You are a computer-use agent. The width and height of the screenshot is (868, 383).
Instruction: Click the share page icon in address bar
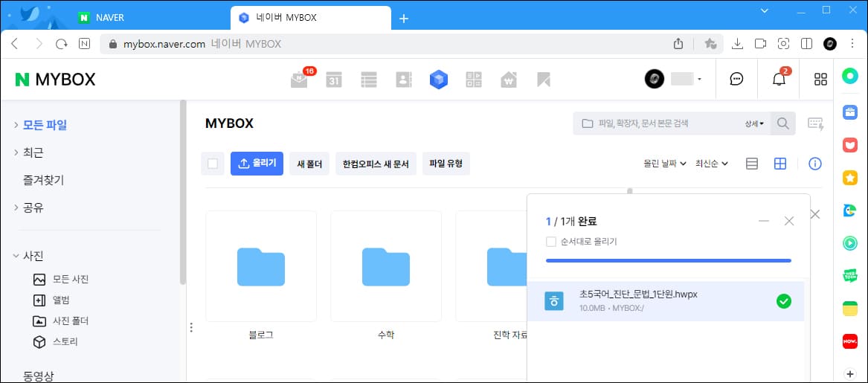point(678,45)
